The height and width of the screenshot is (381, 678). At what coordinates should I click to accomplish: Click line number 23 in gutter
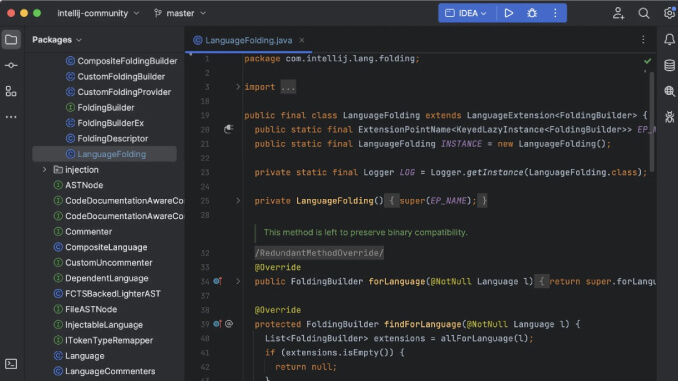205,172
